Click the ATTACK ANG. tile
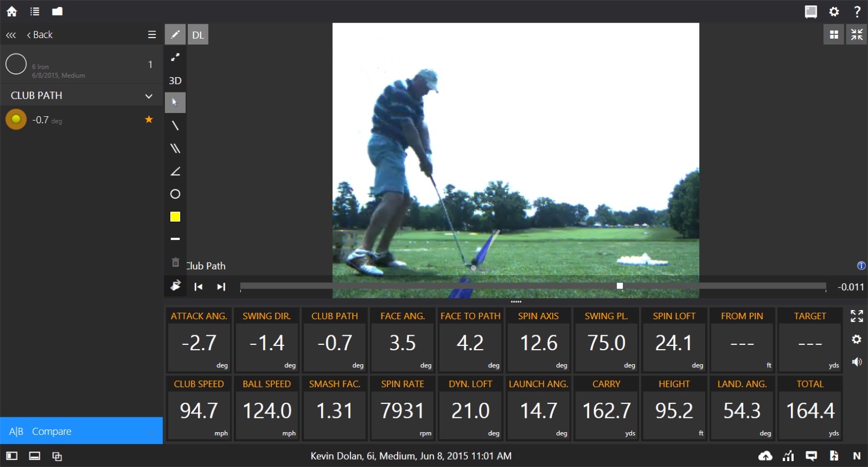 point(199,340)
